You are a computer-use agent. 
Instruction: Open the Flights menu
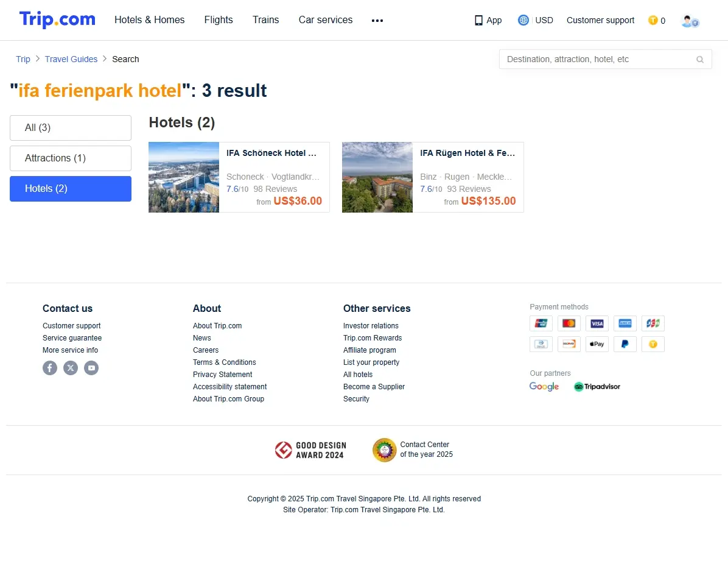click(218, 20)
